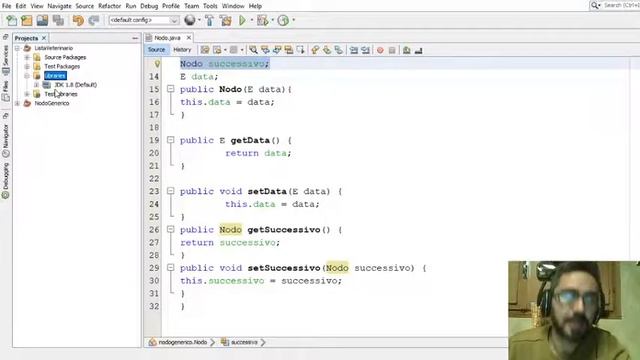Image resolution: width=640 pixels, height=360 pixels.
Task: Click the Uncomment icon in editor toolbar
Action: point(418,50)
